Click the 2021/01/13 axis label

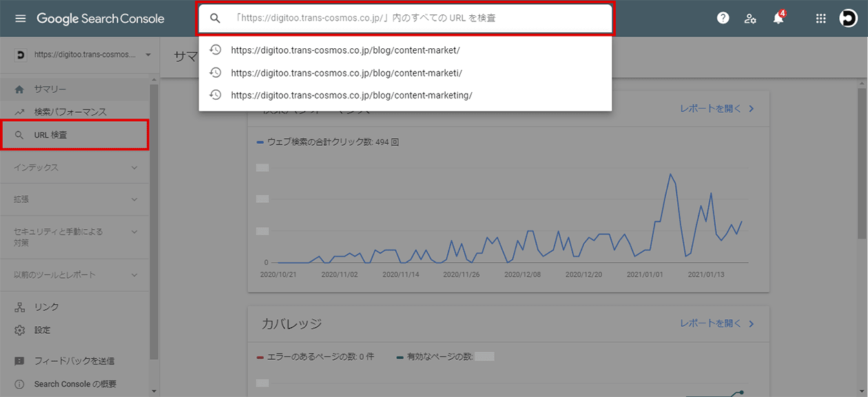click(707, 274)
